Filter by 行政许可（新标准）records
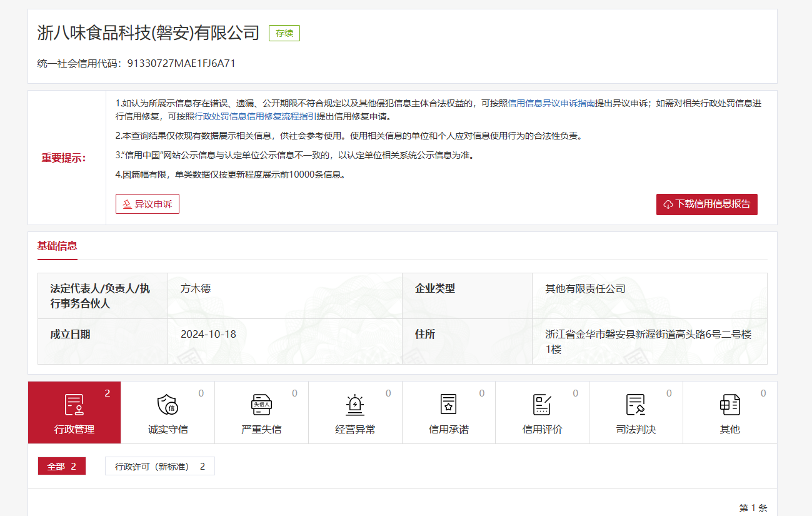Viewport: 812px width, 516px height. click(159, 467)
